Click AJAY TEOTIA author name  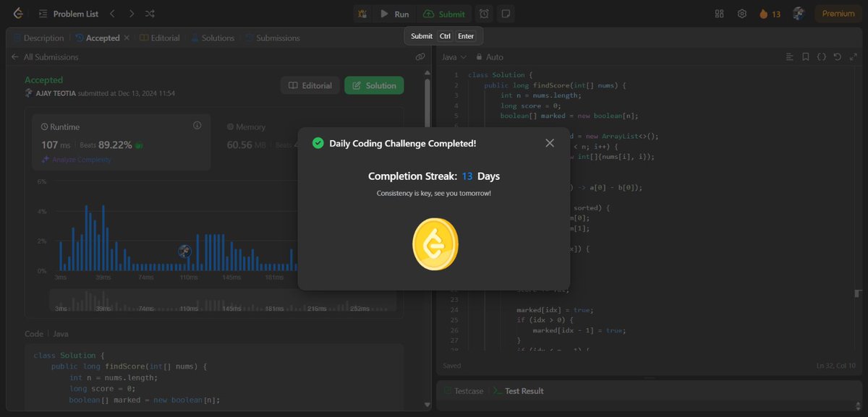coord(54,93)
